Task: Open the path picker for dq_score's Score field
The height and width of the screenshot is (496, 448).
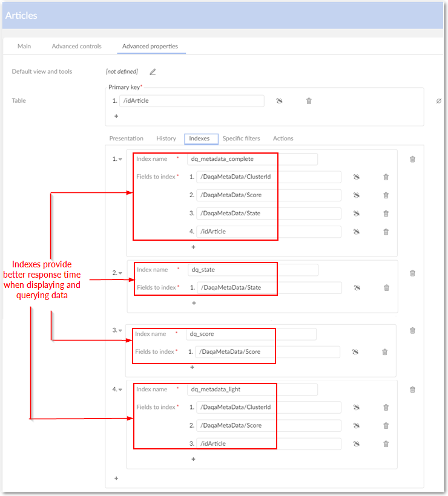Action: [355, 351]
